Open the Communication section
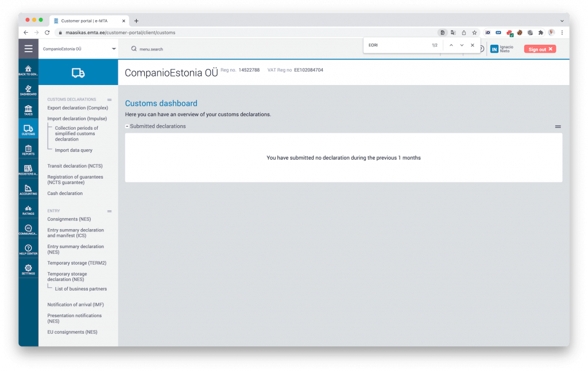588x371 pixels. 28,229
